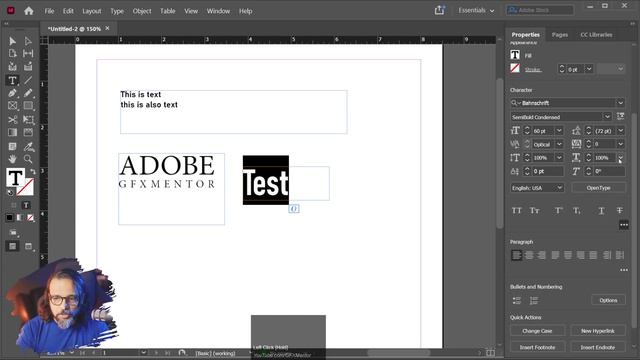Open the Essentials workspace dropdown
Image resolution: width=640 pixels, height=360 pixels.
point(476,11)
